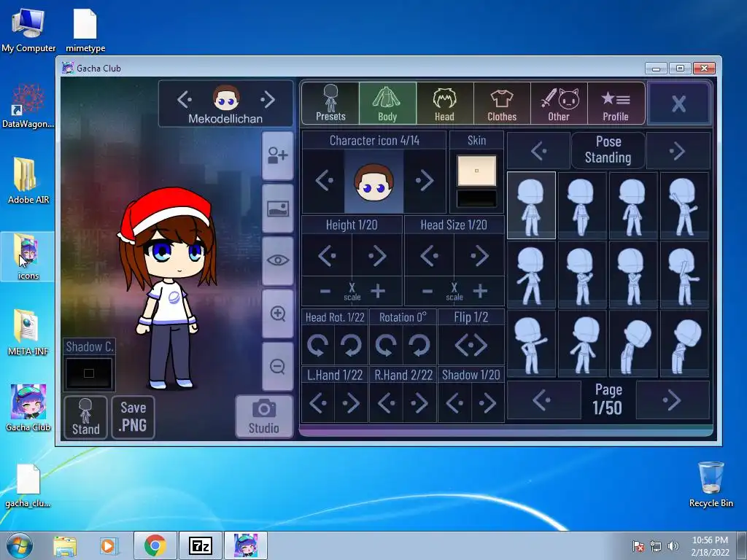Open 7-Zip from the taskbar

(201, 545)
